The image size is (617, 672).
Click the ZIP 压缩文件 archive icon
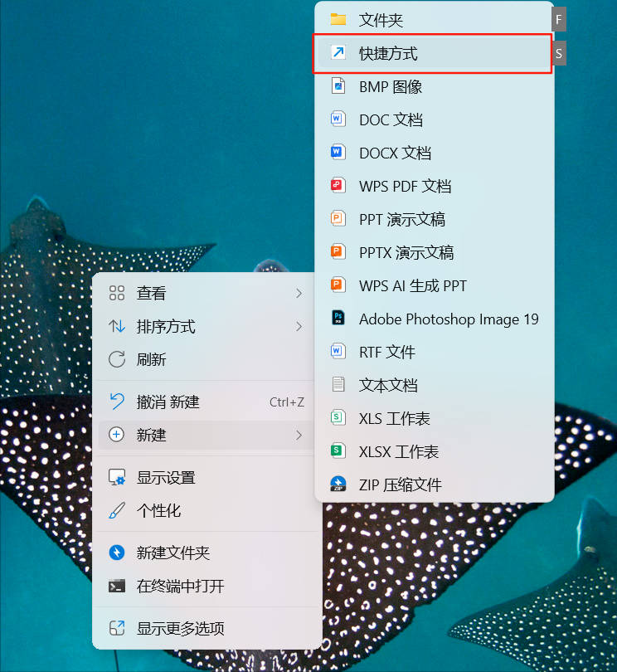coord(338,484)
